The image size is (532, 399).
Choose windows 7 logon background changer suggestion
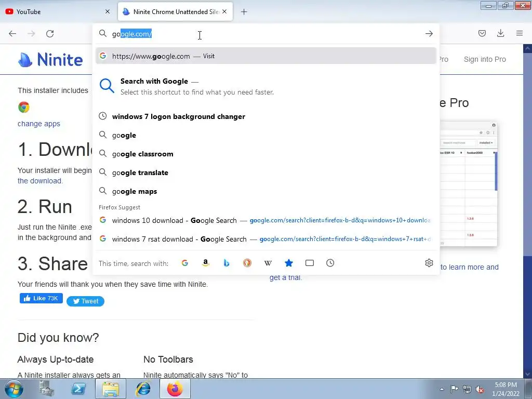point(265,116)
